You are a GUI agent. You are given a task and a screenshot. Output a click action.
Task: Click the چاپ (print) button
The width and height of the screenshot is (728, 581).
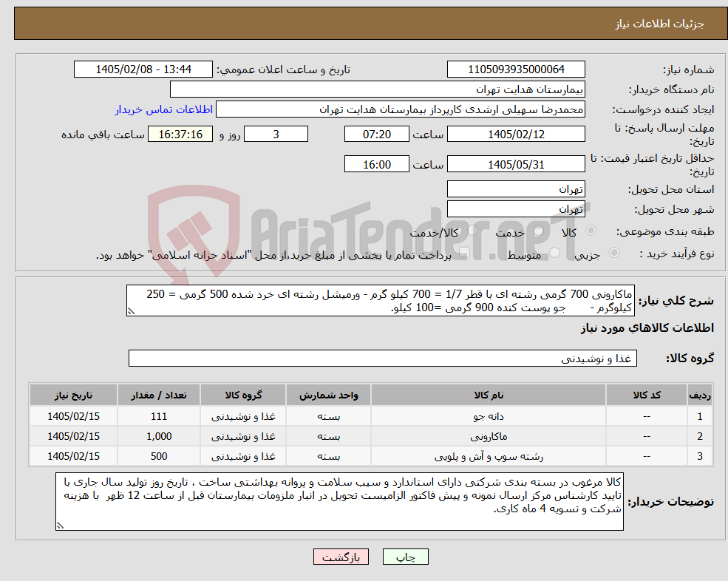coord(405,557)
